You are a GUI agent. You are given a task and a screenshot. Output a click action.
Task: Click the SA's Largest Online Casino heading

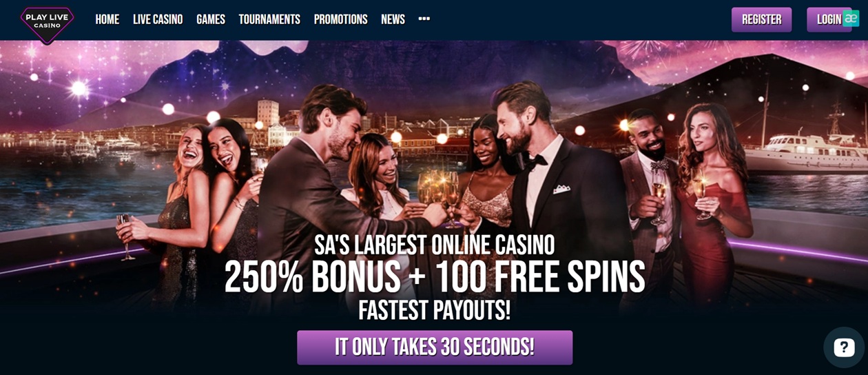(x=435, y=245)
